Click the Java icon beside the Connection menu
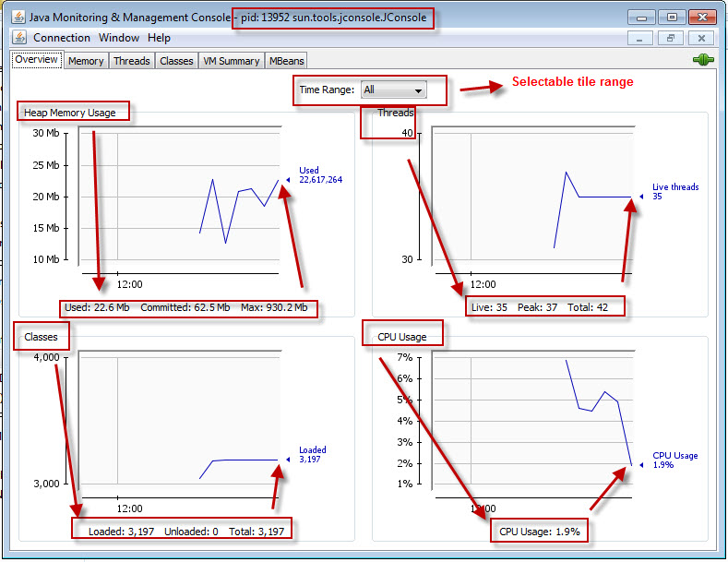Image resolution: width=728 pixels, height=562 pixels. pos(19,37)
